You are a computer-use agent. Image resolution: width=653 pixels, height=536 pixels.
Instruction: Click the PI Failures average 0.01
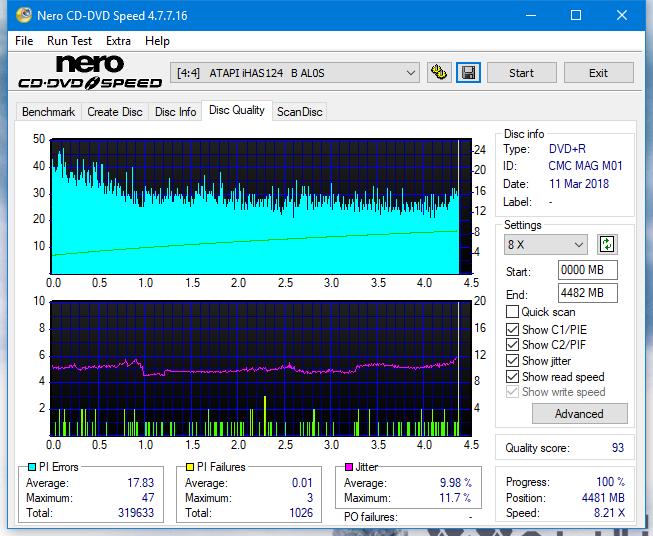coord(302,483)
